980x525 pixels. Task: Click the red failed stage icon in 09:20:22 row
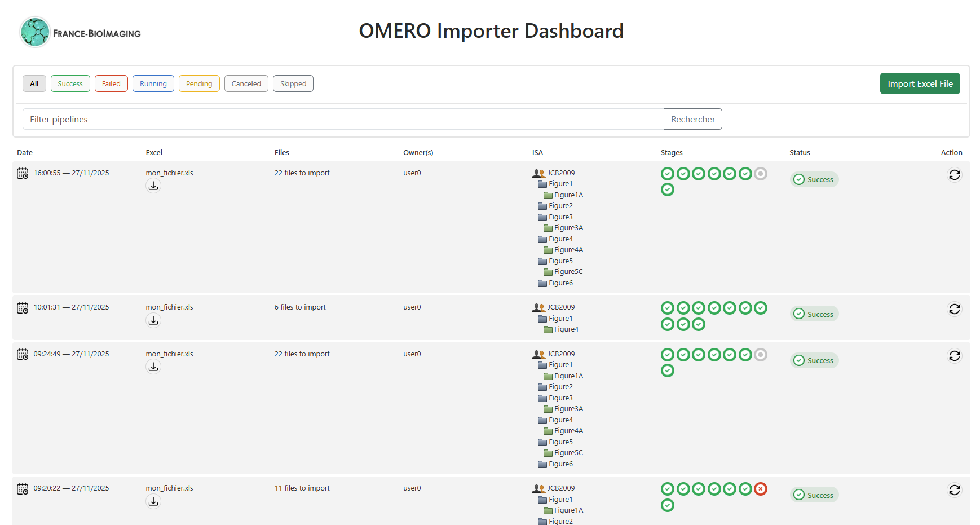(x=760, y=488)
